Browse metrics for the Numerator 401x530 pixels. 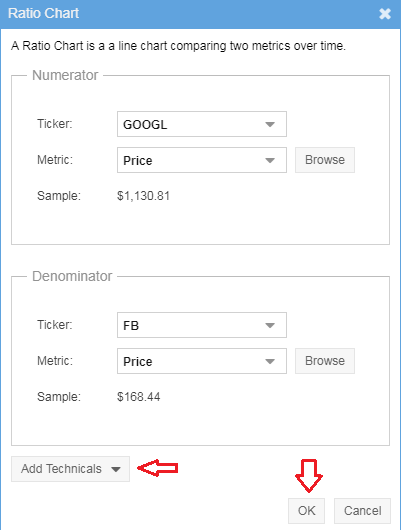pyautogui.click(x=325, y=160)
